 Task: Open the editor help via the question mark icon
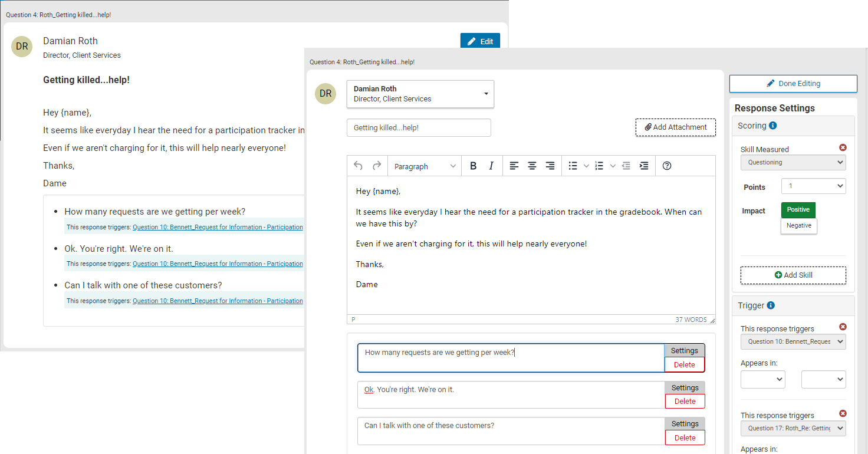(666, 166)
